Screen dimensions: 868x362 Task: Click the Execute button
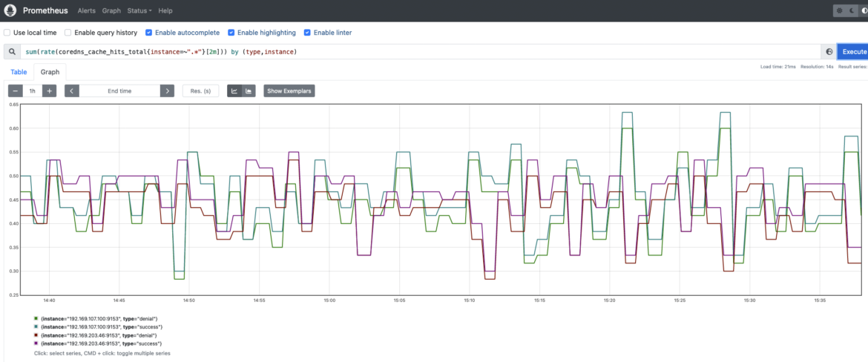[x=853, y=51]
